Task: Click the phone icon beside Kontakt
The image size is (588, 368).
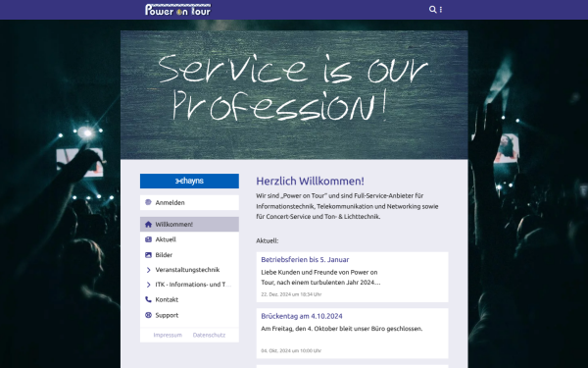Action: (x=148, y=299)
